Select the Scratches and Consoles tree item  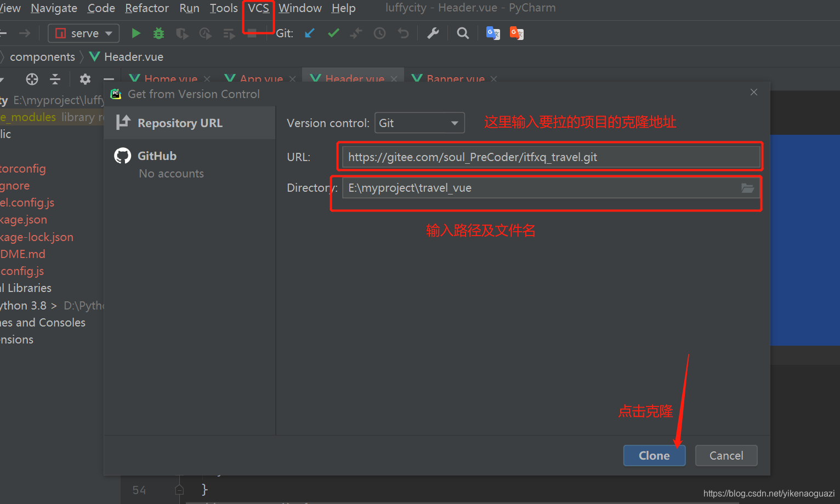[43, 323]
